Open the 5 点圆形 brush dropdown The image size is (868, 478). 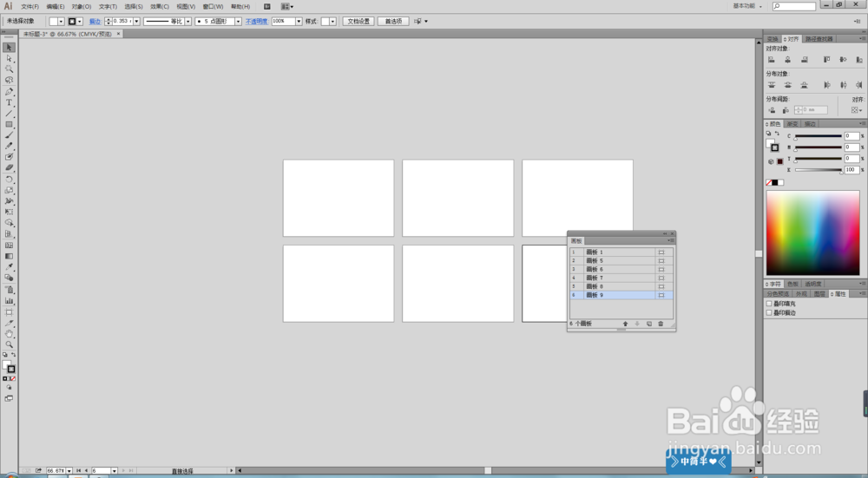pyautogui.click(x=238, y=21)
